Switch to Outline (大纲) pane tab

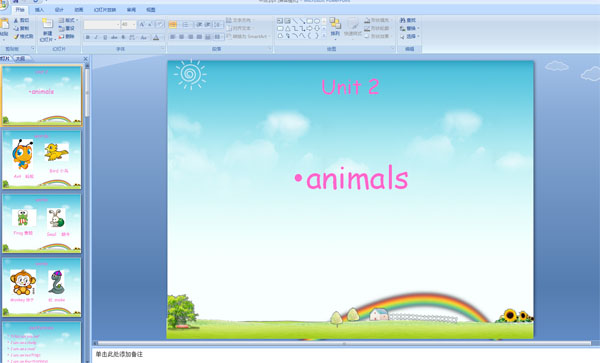coord(21,59)
